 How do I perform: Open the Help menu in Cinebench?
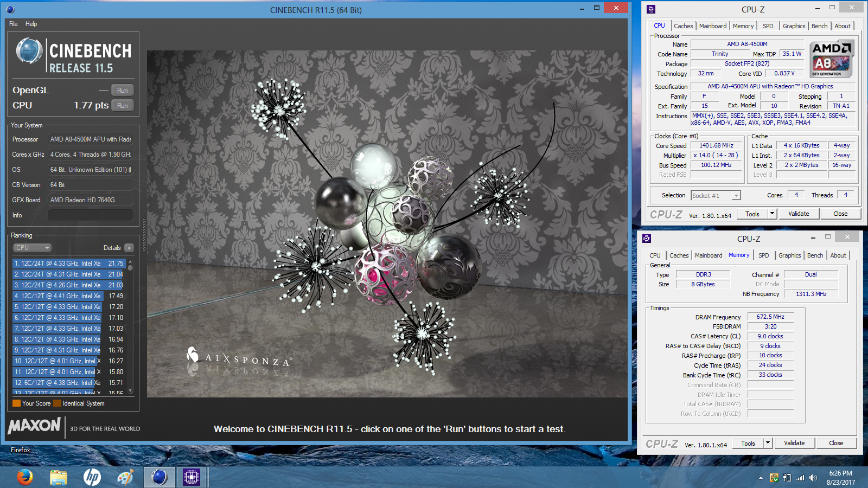(31, 24)
